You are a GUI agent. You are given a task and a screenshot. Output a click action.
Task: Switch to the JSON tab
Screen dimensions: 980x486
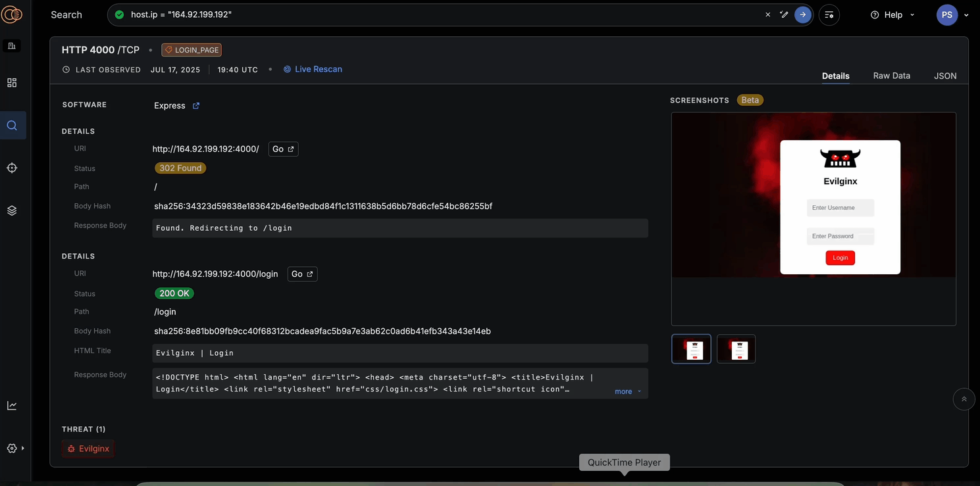(945, 76)
